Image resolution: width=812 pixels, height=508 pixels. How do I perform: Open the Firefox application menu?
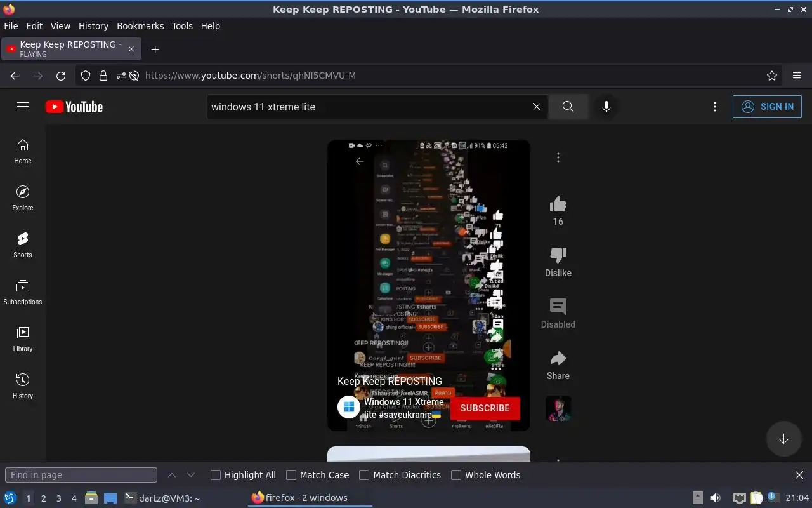point(797,76)
